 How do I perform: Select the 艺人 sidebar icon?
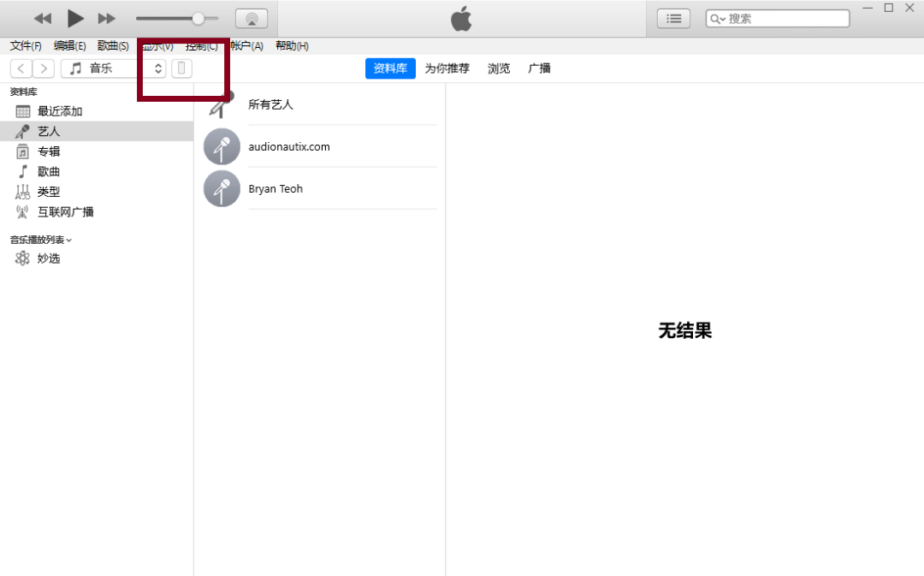pos(21,131)
